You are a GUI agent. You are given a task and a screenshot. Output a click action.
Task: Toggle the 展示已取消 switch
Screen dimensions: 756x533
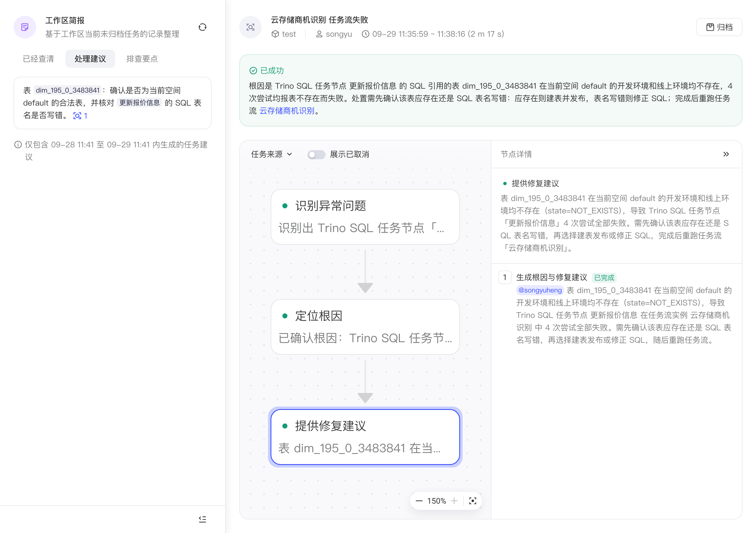[x=316, y=155]
